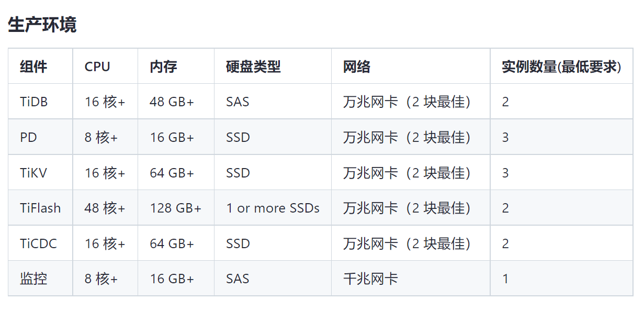Click the instance count in 监控 row
The width and height of the screenshot is (644, 311).
click(x=505, y=279)
